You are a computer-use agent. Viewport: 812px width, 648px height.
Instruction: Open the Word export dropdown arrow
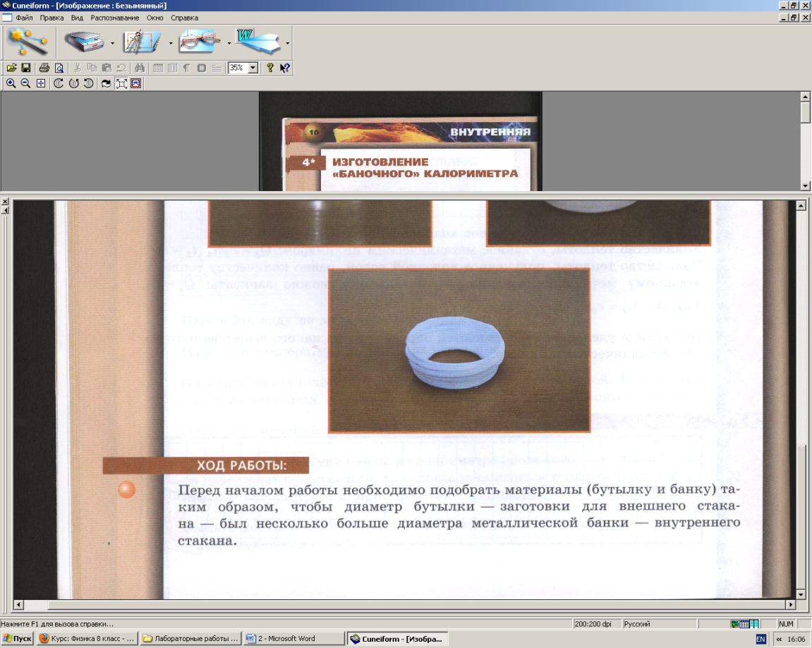(x=287, y=43)
